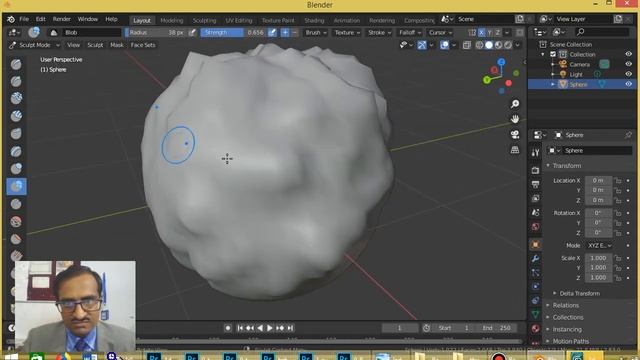Switch to solid viewport shading
Viewport: 640px width, 360px height.
[x=489, y=45]
